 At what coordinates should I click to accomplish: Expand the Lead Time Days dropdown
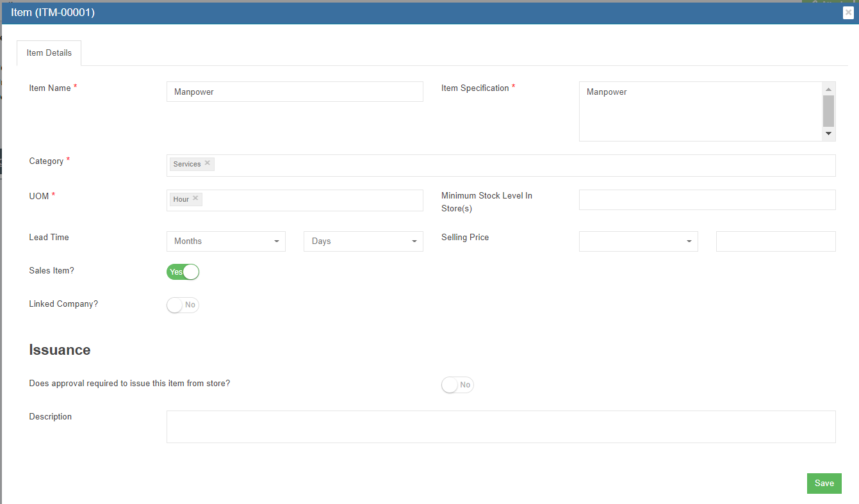pyautogui.click(x=363, y=241)
